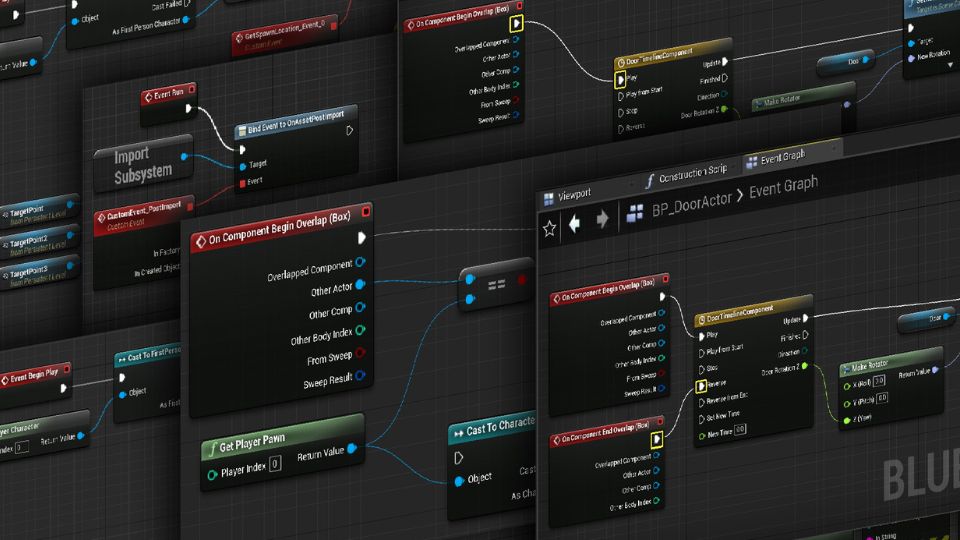The width and height of the screenshot is (960, 540).
Task: Click the favorite star icon in graph toolbar
Action: pyautogui.click(x=549, y=228)
